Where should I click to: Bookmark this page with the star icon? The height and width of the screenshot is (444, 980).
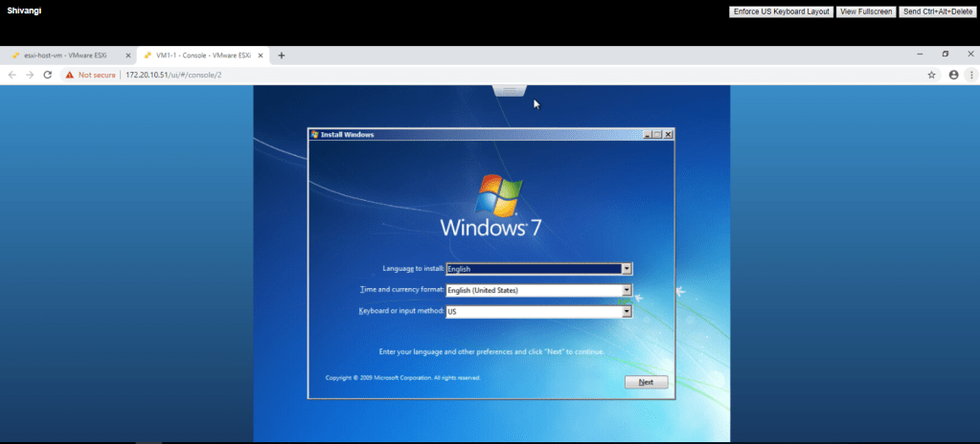(931, 75)
